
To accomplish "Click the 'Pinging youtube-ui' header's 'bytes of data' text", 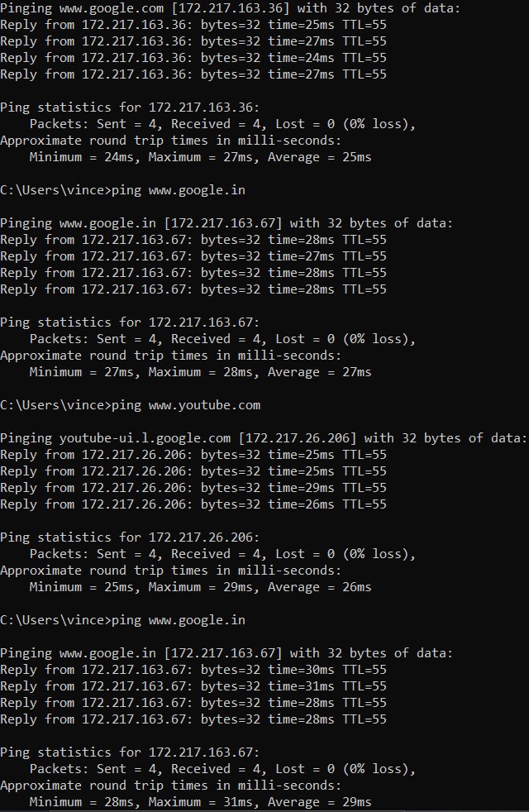I will click(474, 438).
